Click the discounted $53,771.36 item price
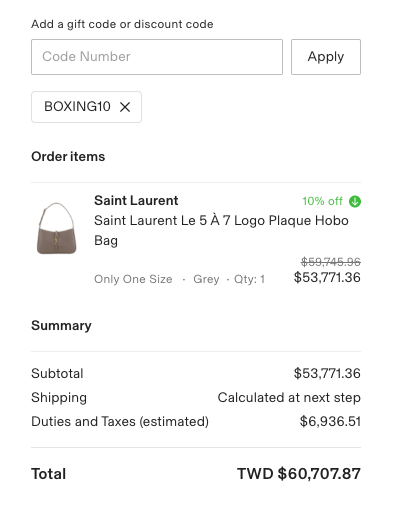The height and width of the screenshot is (528, 419). 327,277
